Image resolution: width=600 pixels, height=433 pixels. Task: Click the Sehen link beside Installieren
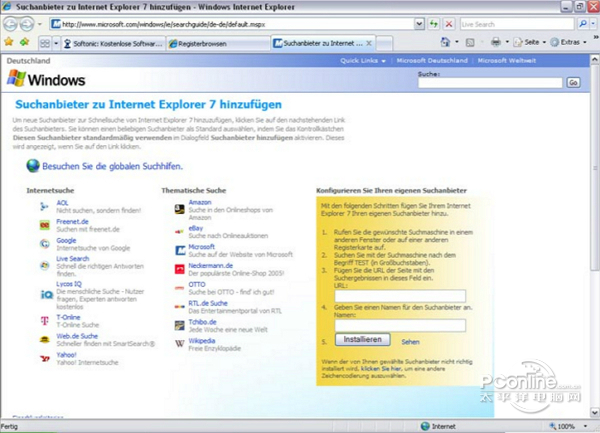point(410,342)
